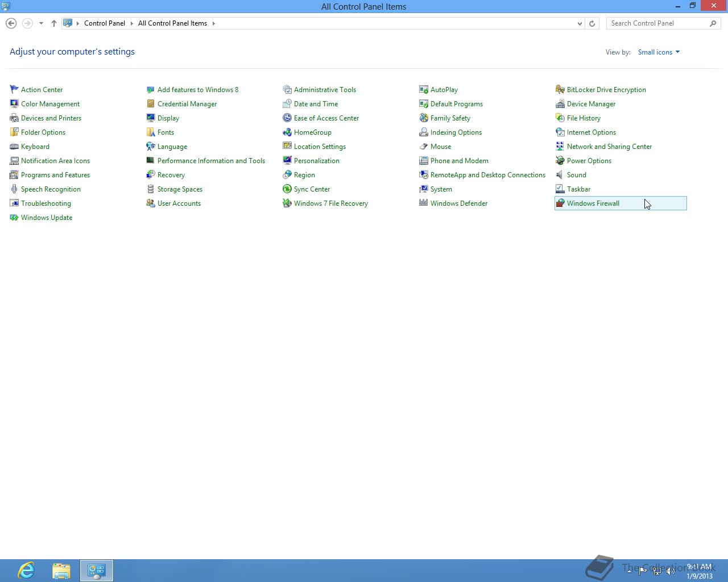Click the Windows 7 File Recovery link
Viewport: 728px width, 582px height.
pos(331,203)
